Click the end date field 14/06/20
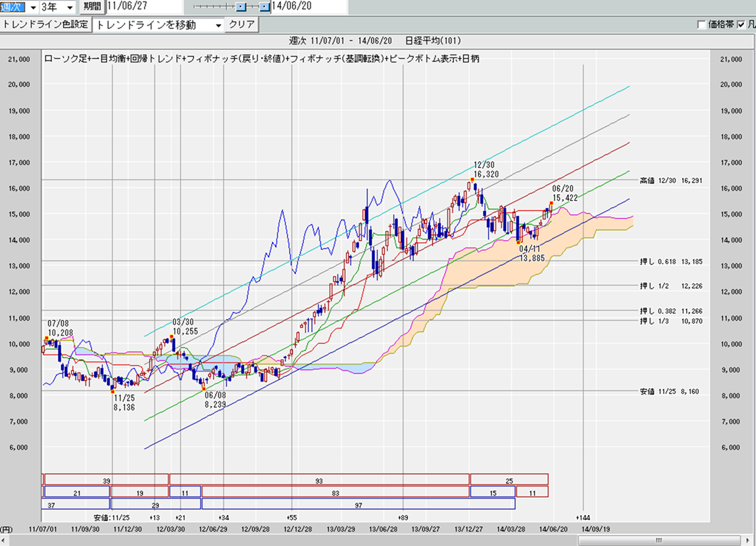 click(309, 6)
